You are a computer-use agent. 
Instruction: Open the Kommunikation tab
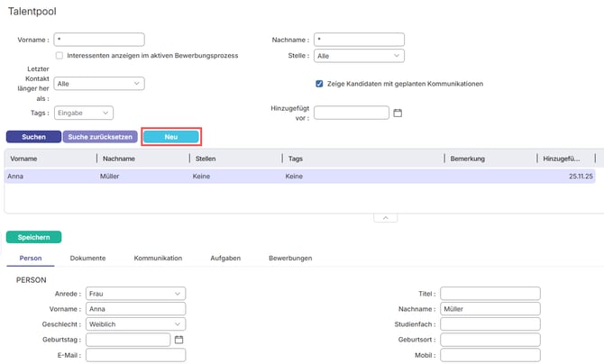158,258
